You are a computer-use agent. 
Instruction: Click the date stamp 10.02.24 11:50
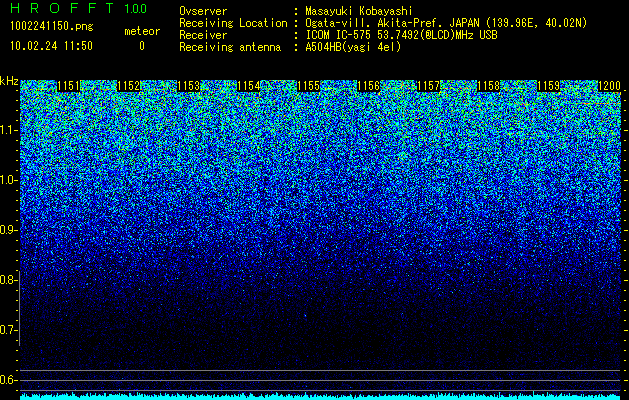51,46
